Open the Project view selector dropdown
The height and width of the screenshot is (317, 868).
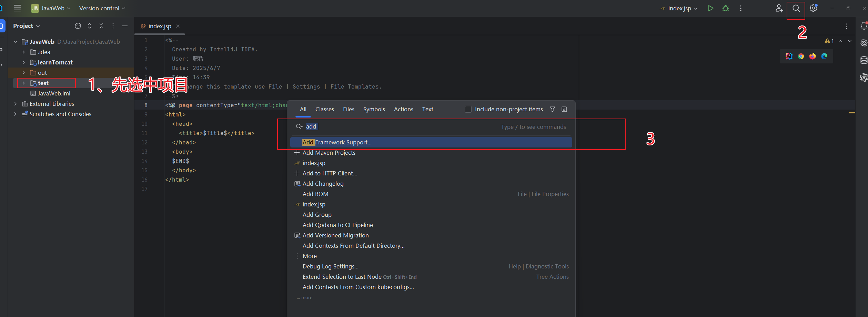pyautogui.click(x=27, y=26)
